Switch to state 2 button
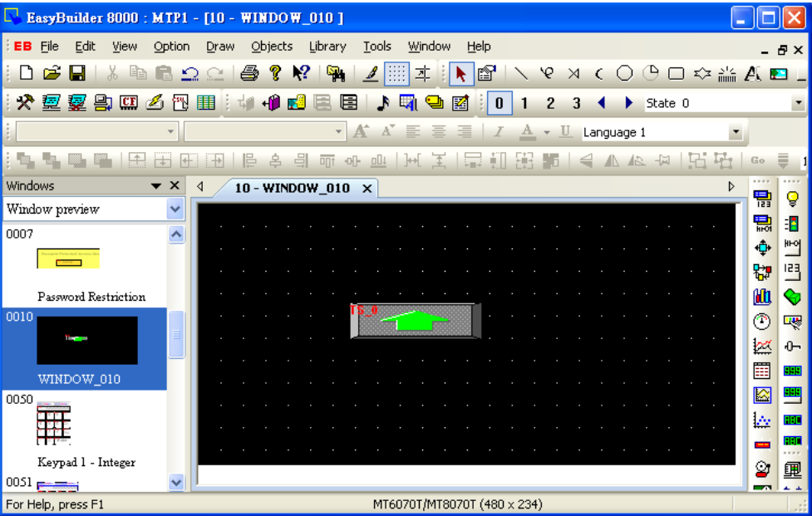This screenshot has width=812, height=516. point(550,103)
